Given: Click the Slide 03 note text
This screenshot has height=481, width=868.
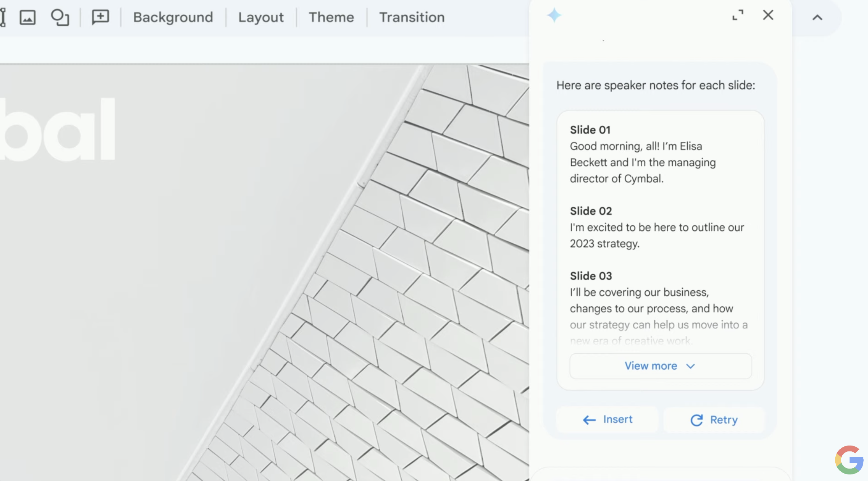Looking at the screenshot, I should (x=658, y=308).
